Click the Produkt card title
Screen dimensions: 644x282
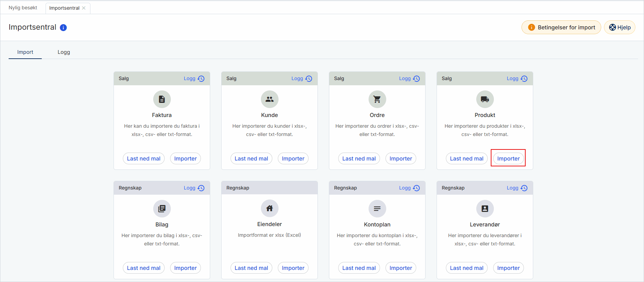pos(485,115)
